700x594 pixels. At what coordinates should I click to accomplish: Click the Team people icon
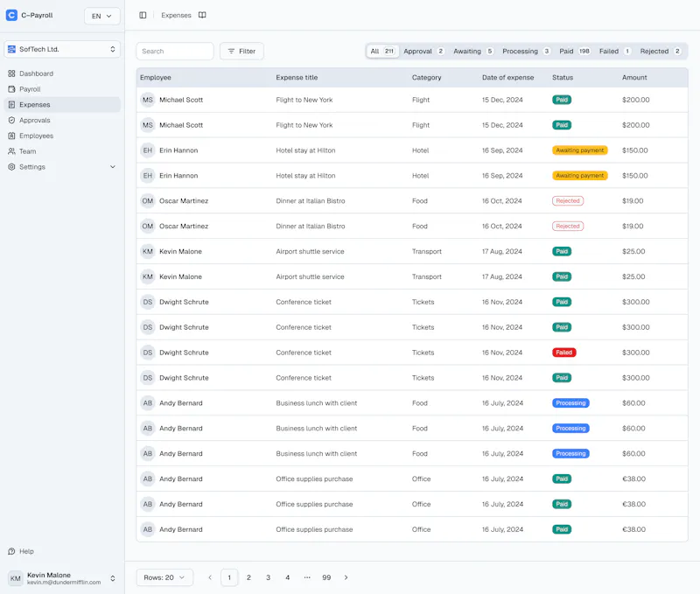point(11,151)
